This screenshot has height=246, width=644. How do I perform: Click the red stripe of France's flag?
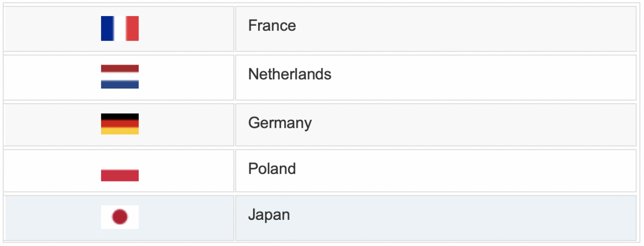132,28
